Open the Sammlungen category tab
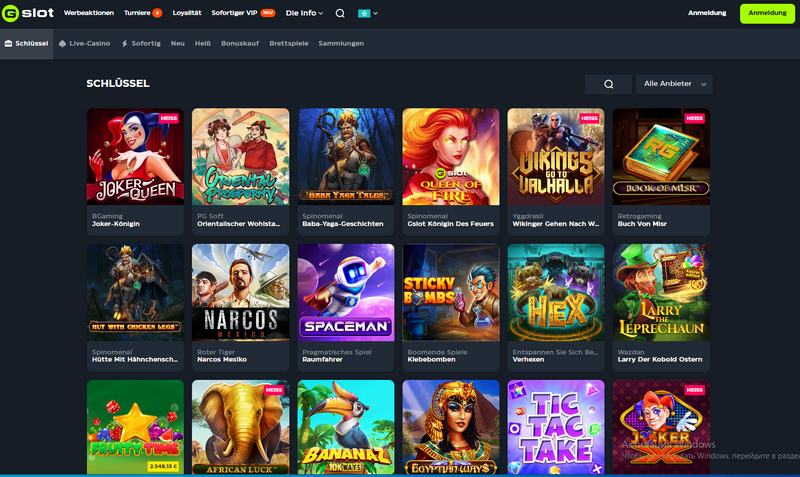The height and width of the screenshot is (477, 800). pyautogui.click(x=341, y=43)
